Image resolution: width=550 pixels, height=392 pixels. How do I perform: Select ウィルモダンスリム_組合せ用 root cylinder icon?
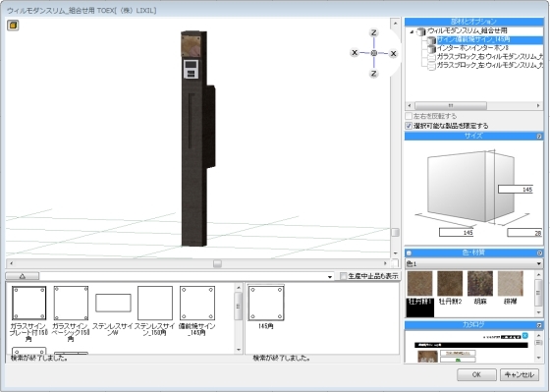[420, 31]
